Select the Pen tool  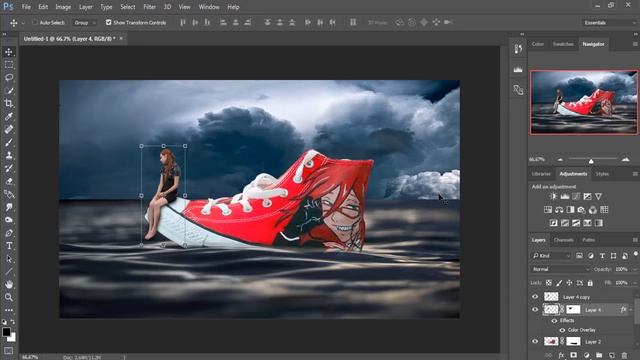(9, 233)
